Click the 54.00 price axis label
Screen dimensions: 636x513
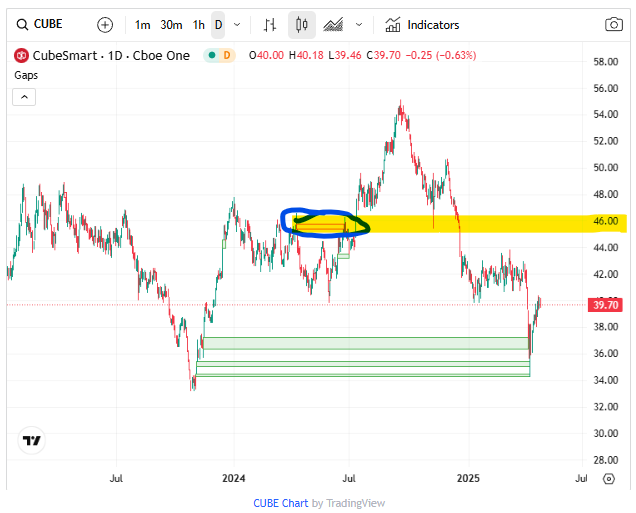[x=606, y=115]
